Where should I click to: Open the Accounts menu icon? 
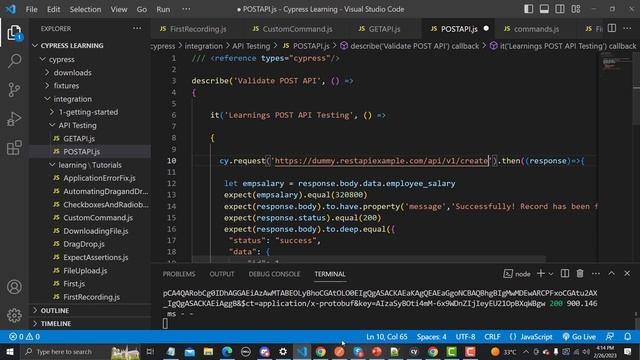(x=14, y=287)
